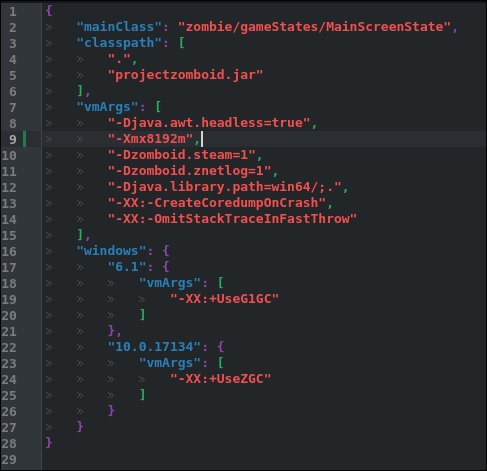Click the "classpath" key on line 3
Viewport: 487px width, 471px height.
point(116,43)
